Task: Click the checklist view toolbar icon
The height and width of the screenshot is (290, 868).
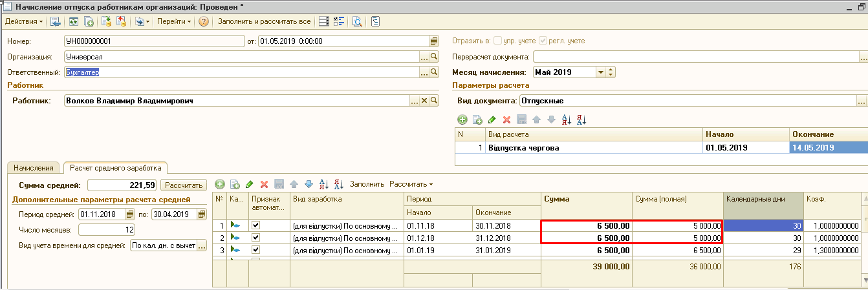Action: (338, 21)
